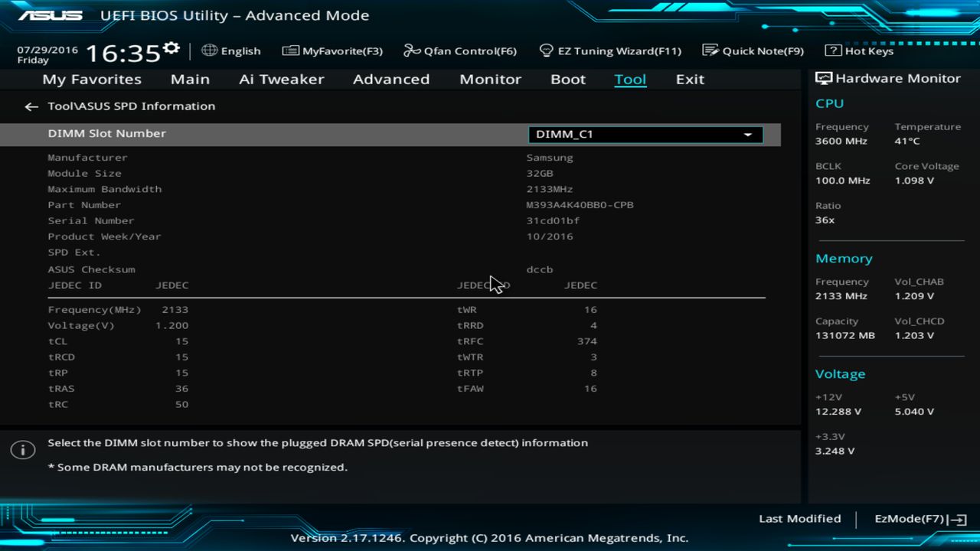The width and height of the screenshot is (980, 551).
Task: Open MyFavorite settings via its star icon
Action: (x=290, y=51)
